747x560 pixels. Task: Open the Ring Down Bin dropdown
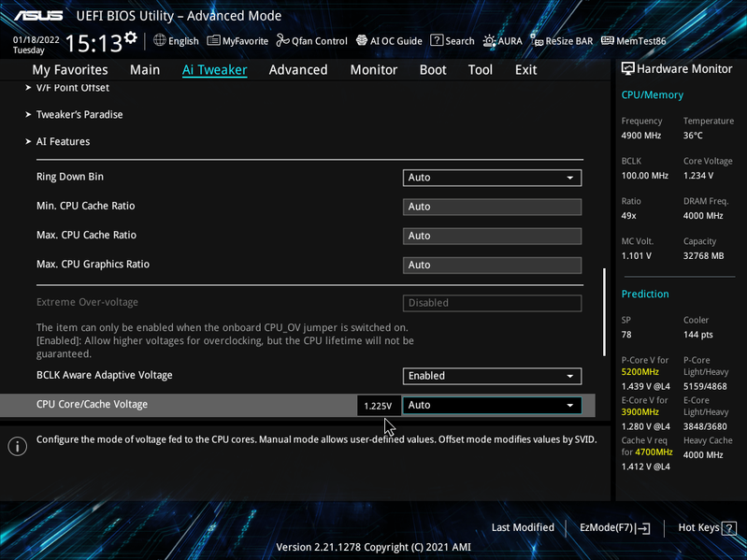(492, 178)
